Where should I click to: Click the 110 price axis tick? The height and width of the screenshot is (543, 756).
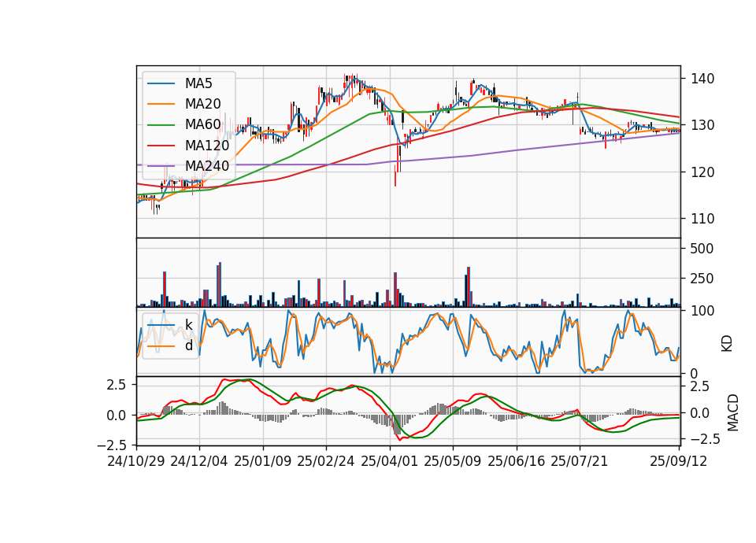pyautogui.click(x=702, y=219)
